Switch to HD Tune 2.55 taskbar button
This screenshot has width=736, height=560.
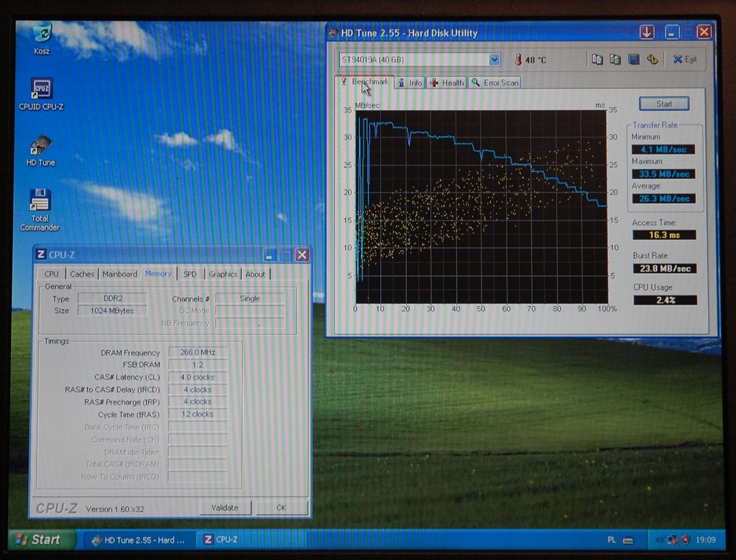(139, 541)
